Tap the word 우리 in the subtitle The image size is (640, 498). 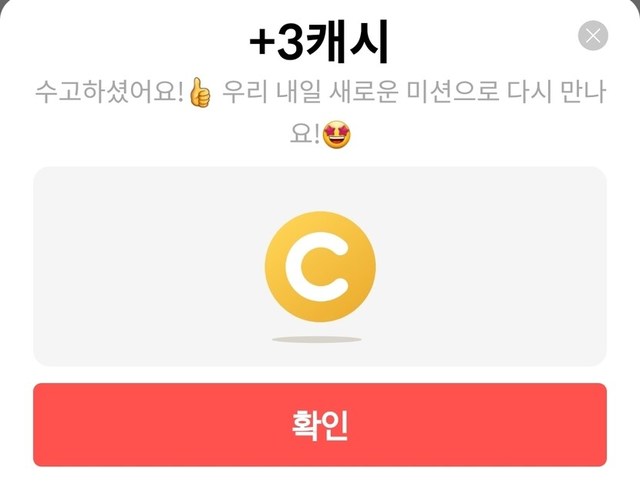point(245,92)
